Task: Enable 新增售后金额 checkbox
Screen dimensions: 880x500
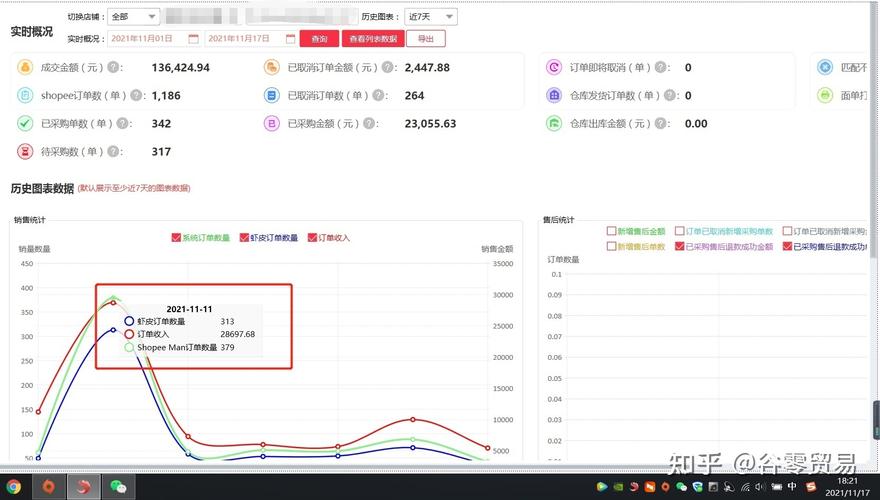Action: (612, 231)
